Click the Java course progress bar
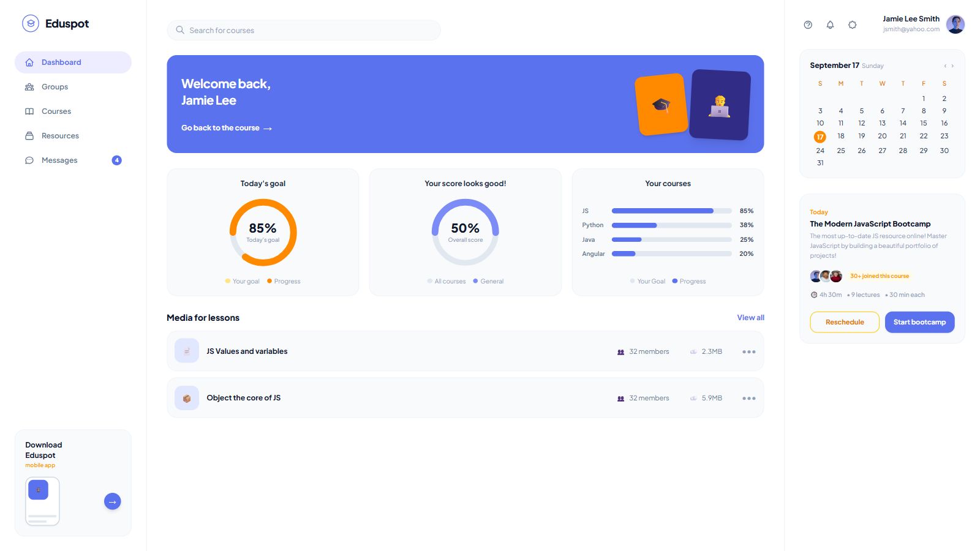The width and height of the screenshot is (980, 551). (672, 239)
